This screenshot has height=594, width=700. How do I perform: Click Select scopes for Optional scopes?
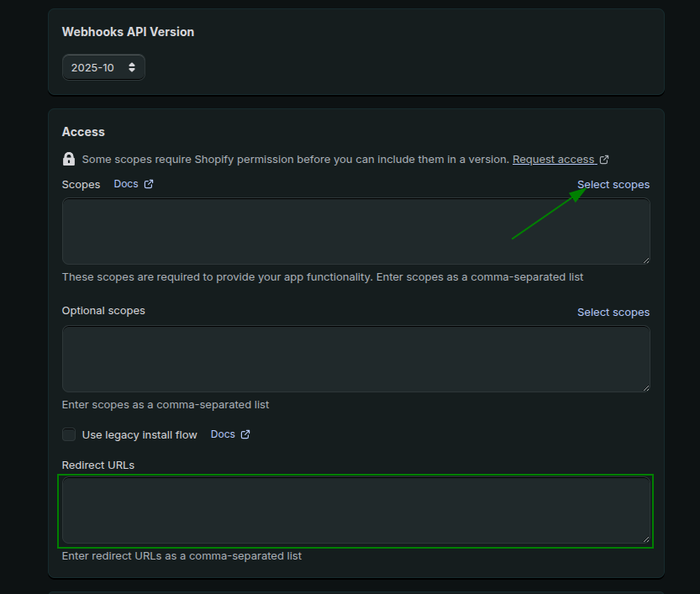(613, 312)
